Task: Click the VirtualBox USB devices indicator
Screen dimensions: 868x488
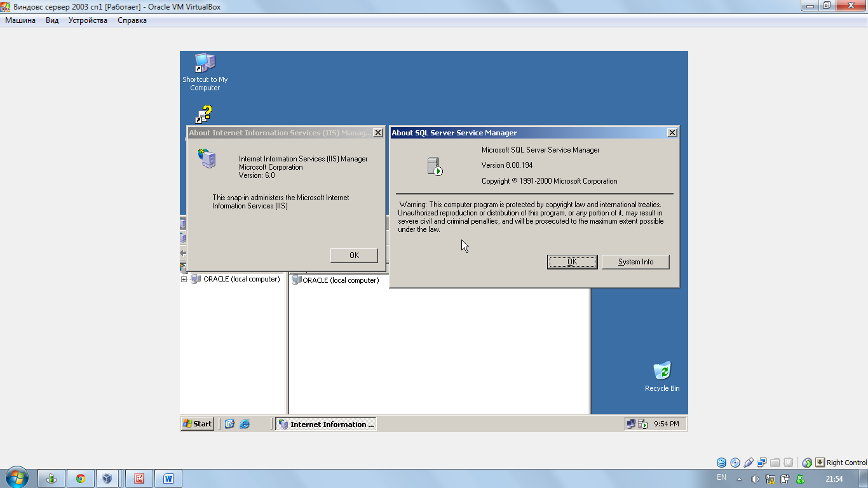Action: [749, 463]
